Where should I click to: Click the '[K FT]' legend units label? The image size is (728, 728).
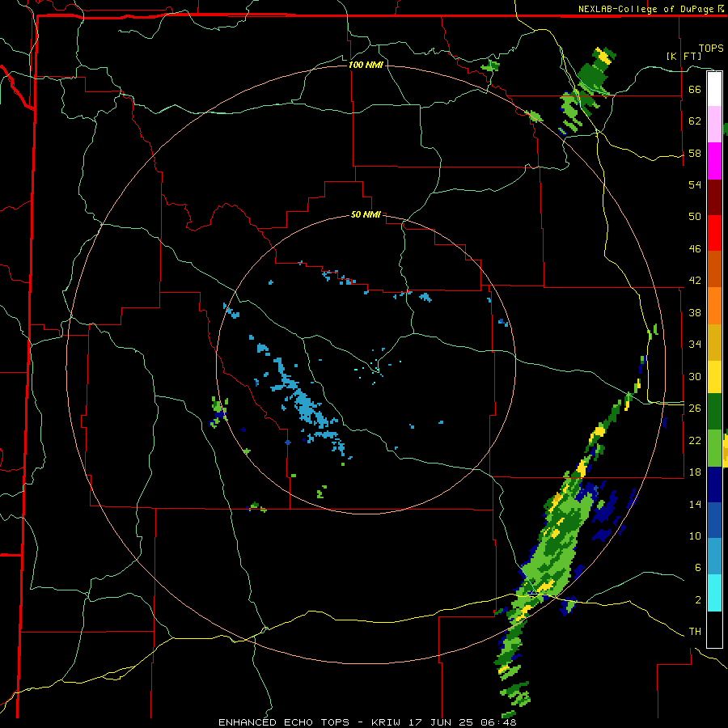pyautogui.click(x=684, y=56)
